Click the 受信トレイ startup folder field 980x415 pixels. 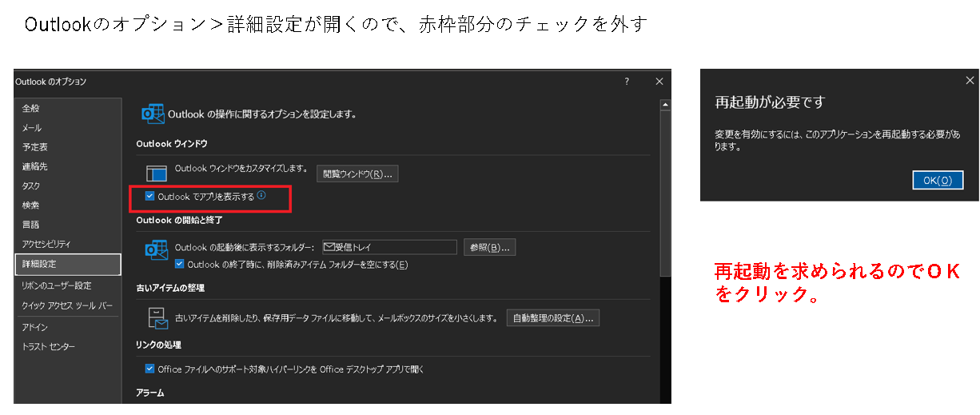[388, 247]
